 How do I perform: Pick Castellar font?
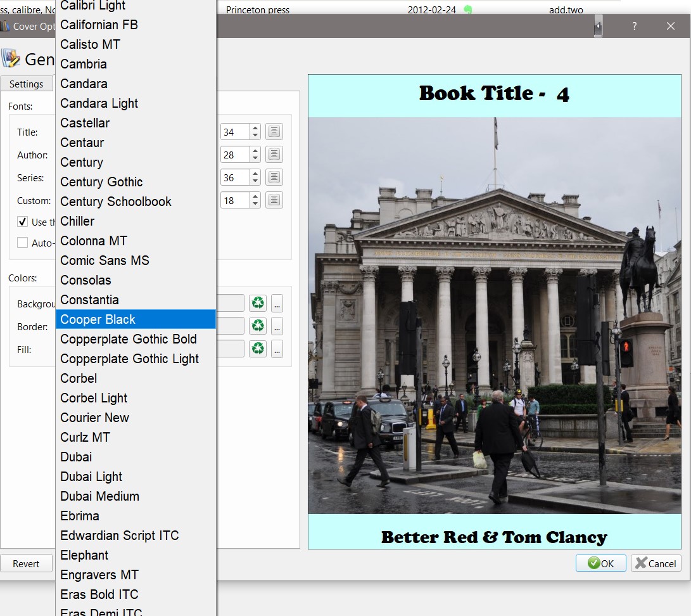(x=136, y=122)
